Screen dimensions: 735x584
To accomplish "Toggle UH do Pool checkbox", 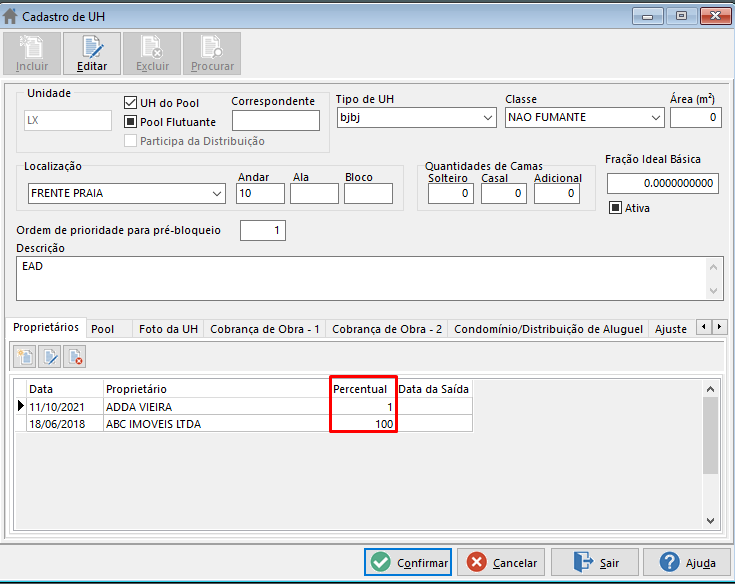I will (130, 103).
